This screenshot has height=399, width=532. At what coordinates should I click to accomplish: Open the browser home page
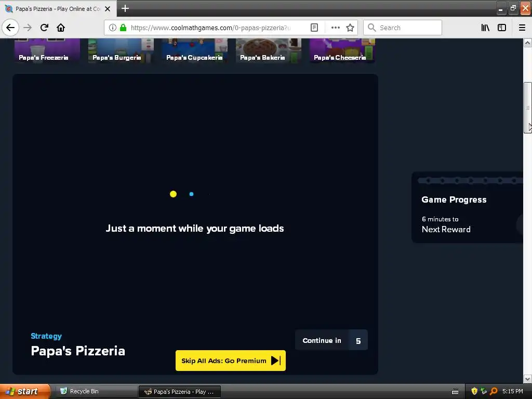coord(61,28)
